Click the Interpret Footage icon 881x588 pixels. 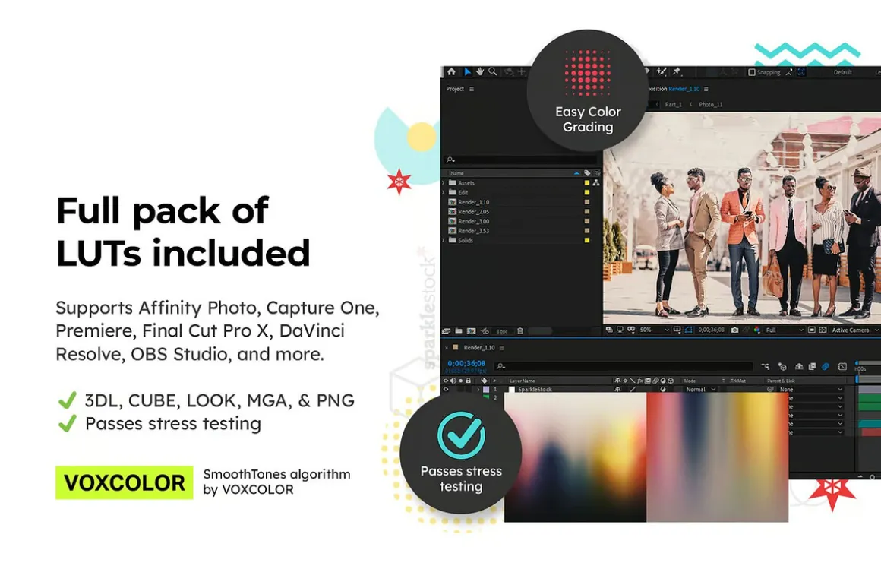447,331
